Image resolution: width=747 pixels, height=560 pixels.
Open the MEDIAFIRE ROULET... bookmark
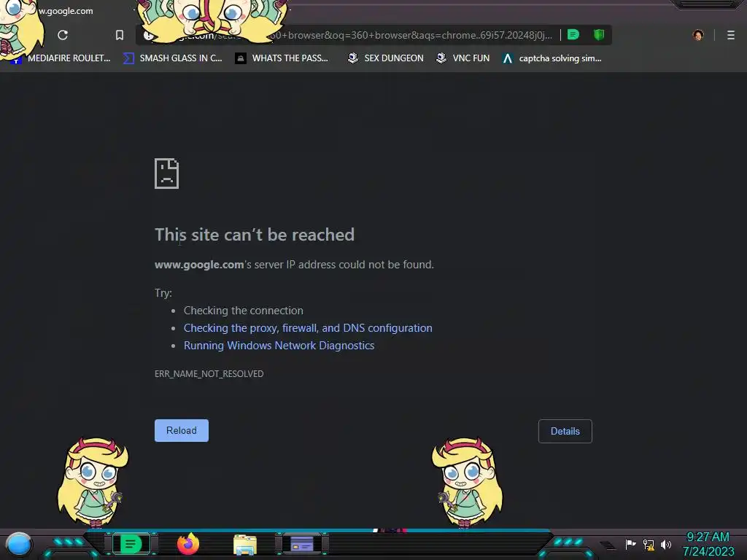point(61,58)
